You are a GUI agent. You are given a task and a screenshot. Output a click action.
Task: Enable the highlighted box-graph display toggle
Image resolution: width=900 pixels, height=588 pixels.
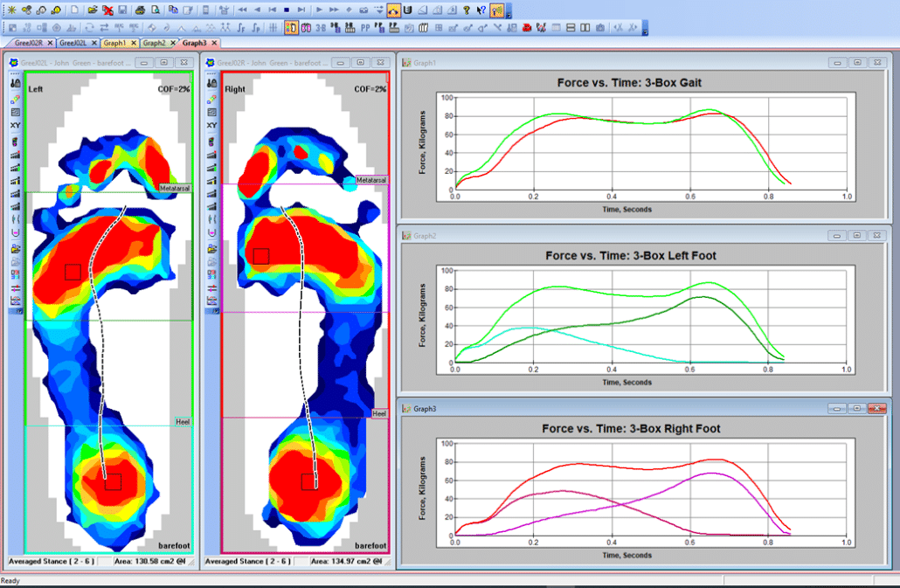click(291, 27)
